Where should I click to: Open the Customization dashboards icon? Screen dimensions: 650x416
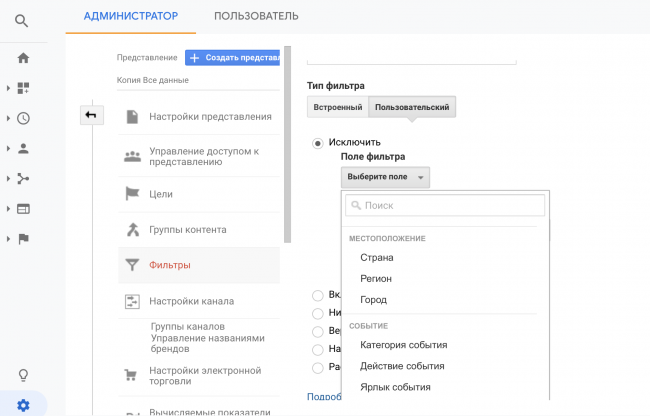[x=23, y=88]
